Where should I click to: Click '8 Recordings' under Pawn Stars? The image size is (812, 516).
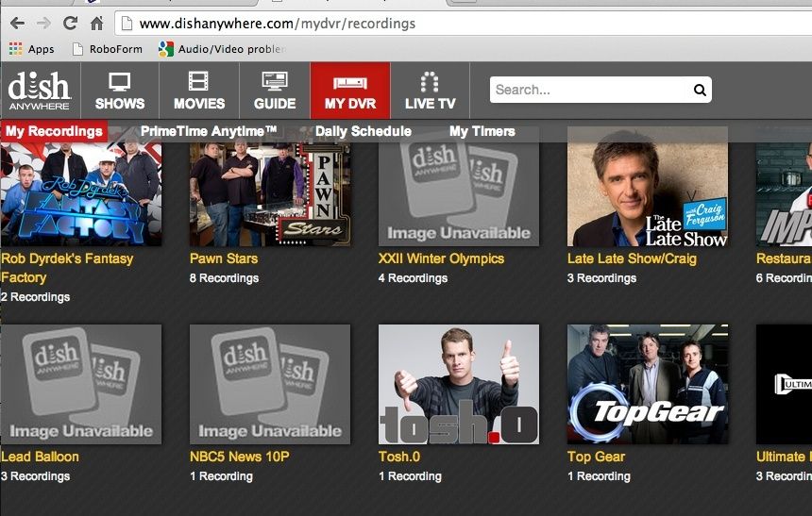click(x=224, y=278)
